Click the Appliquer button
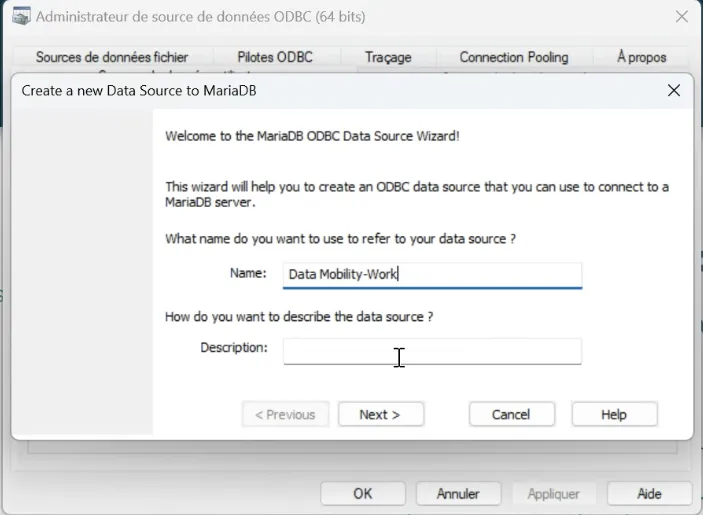Image resolution: width=703 pixels, height=515 pixels. (553, 493)
